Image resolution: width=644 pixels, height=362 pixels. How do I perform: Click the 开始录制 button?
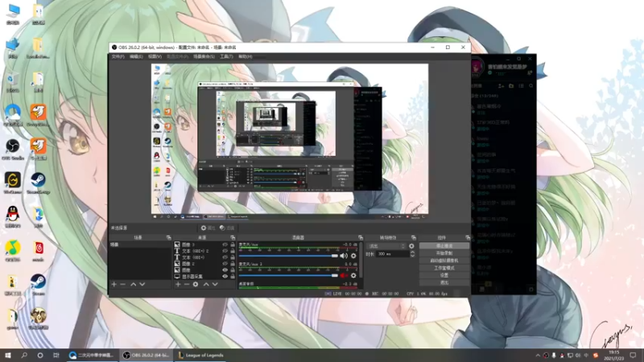[444, 253]
